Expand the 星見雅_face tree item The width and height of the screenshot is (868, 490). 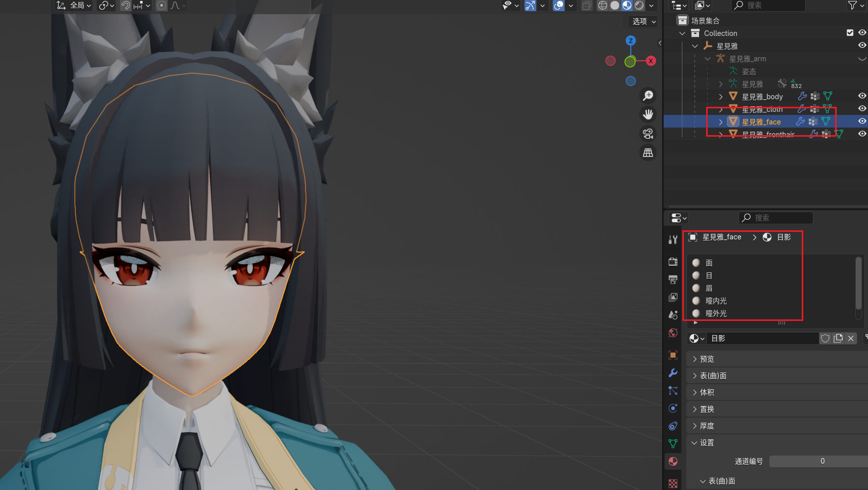[721, 122]
